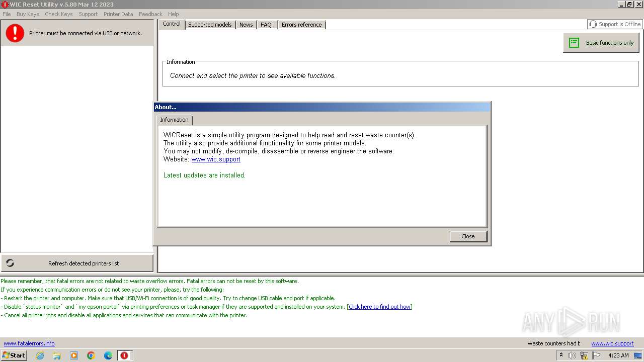Click the red exclamation warning icon
Screen dimensions: 644x362
(15, 33)
